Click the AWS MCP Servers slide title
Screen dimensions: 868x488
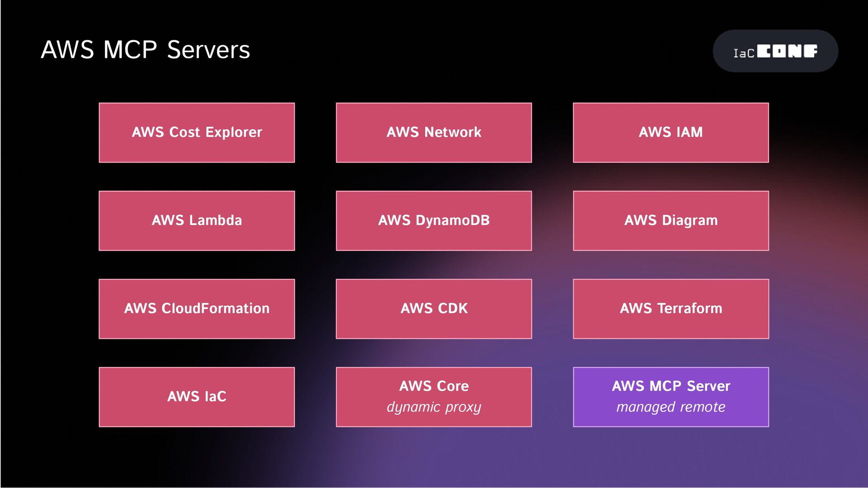pyautogui.click(x=145, y=50)
